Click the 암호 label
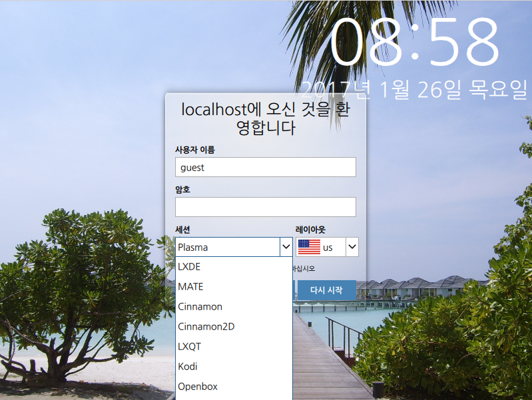The height and width of the screenshot is (400, 532). click(x=182, y=190)
